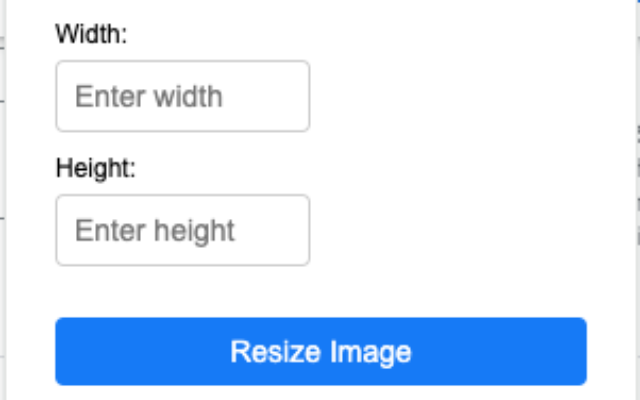
Task: Activate the 'Enter height' placeholder field
Action: tap(182, 230)
